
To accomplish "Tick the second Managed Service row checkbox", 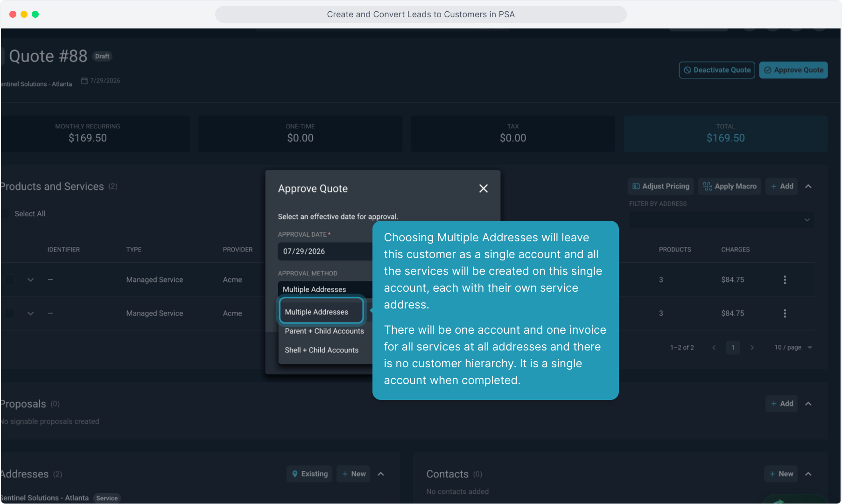I will pyautogui.click(x=9, y=313).
